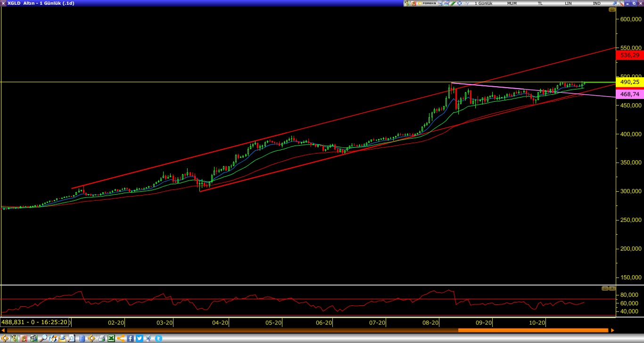Click the light blue t icon

click(x=158, y=338)
